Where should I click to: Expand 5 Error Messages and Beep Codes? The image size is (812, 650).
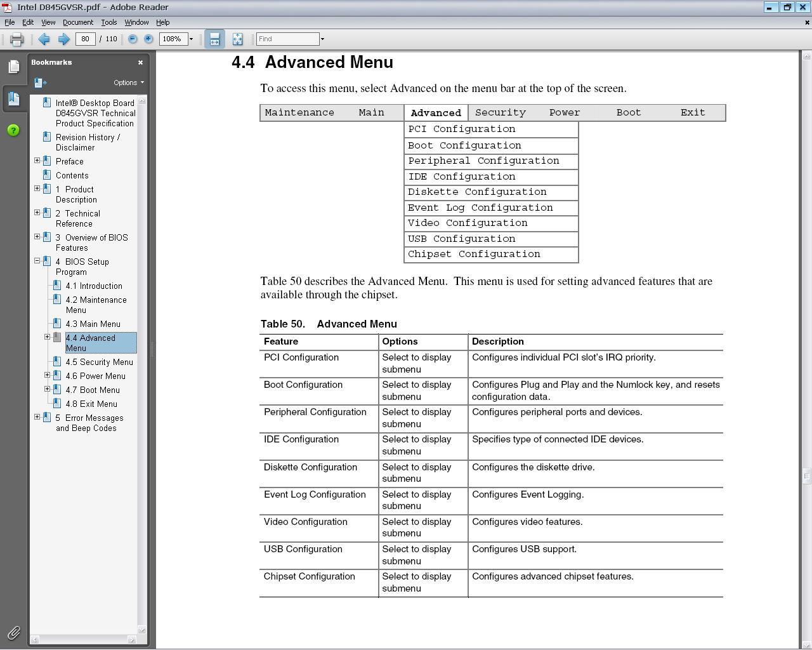pos(37,417)
